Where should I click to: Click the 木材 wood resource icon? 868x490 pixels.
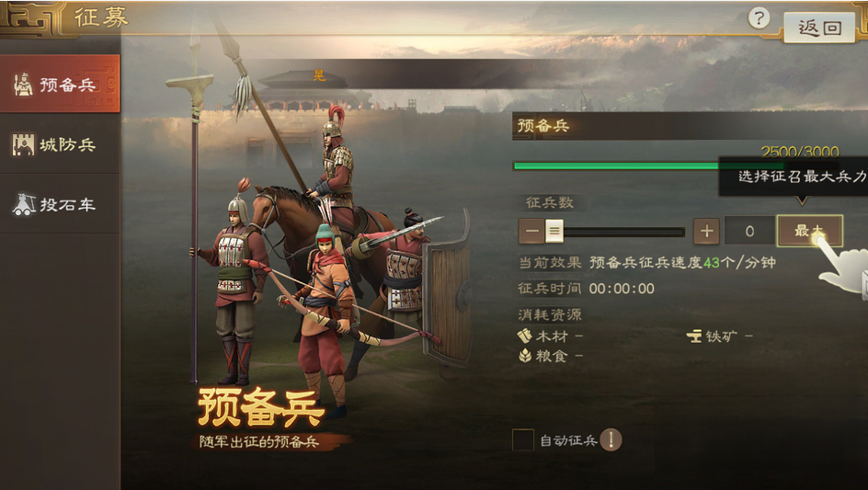point(524,336)
